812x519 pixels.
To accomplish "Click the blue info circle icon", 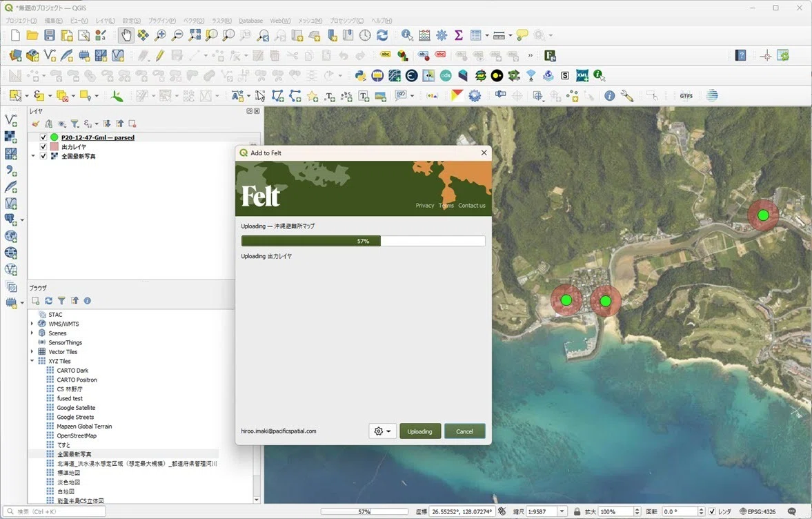I will pyautogui.click(x=610, y=96).
